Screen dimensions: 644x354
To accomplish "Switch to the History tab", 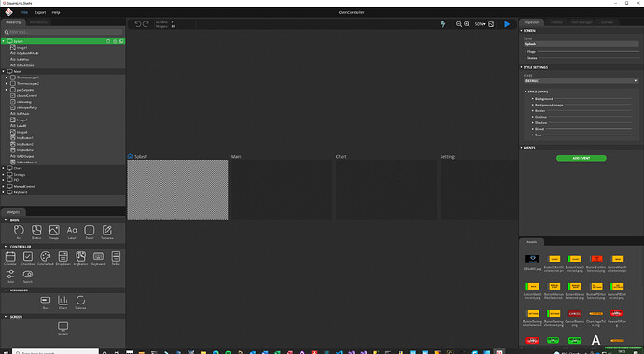I will (556, 22).
